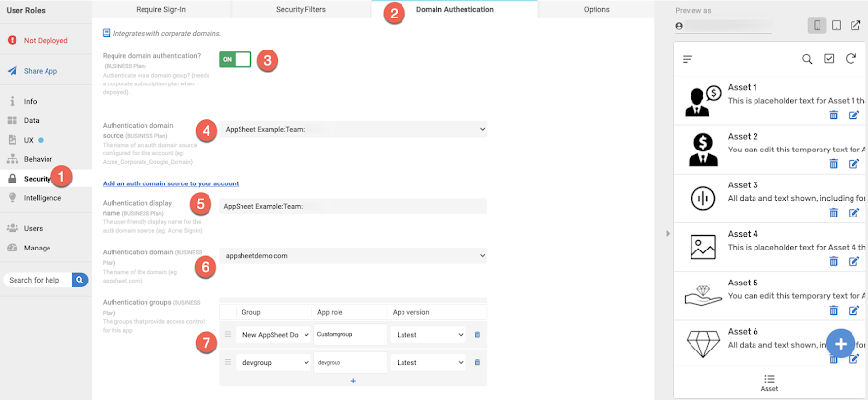Viewport: 868px width, 400px height.
Task: Delete Asset 1 using its trash icon
Action: (834, 115)
